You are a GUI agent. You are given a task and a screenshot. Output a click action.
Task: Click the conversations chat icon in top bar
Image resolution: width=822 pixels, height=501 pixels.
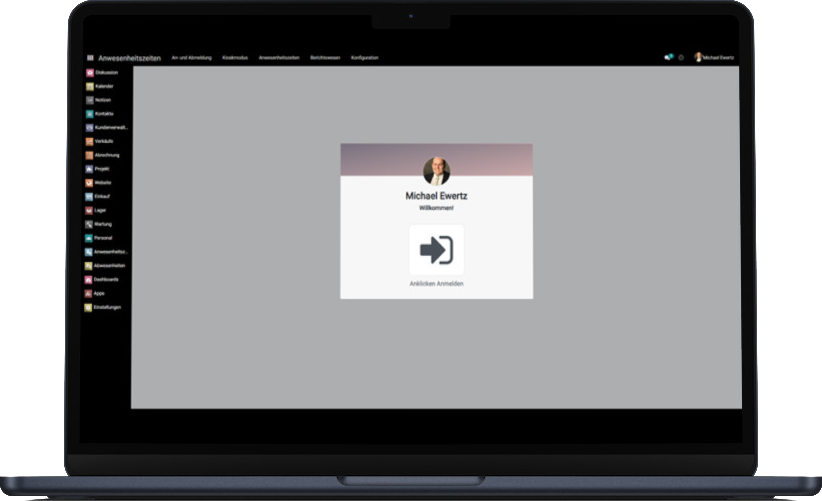tap(668, 58)
